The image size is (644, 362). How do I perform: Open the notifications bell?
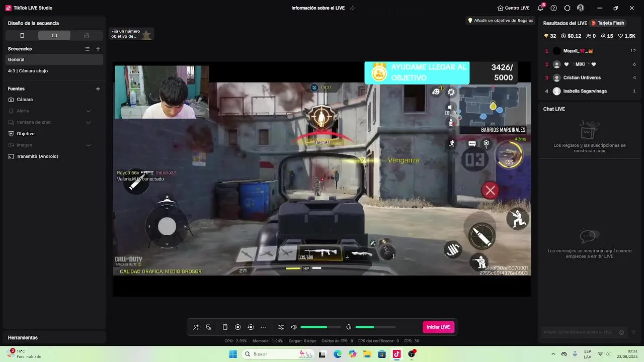click(540, 8)
